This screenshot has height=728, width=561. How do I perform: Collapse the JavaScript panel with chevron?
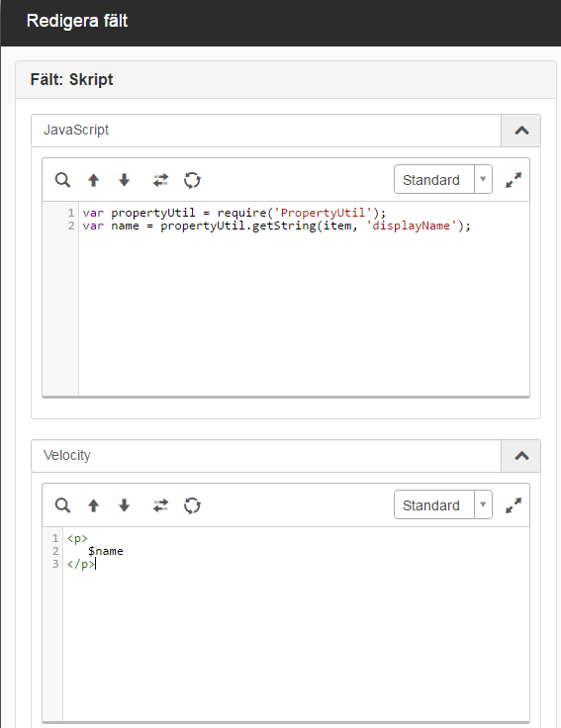click(521, 131)
